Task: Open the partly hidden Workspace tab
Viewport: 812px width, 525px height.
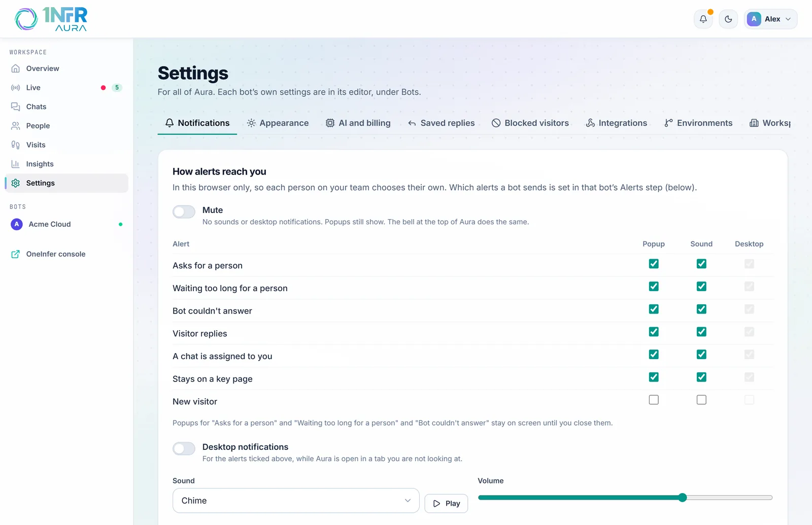Action: (x=770, y=123)
